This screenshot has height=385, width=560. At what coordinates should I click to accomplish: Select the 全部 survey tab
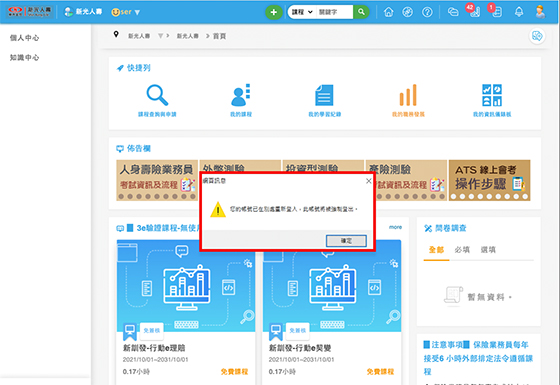[436, 250]
